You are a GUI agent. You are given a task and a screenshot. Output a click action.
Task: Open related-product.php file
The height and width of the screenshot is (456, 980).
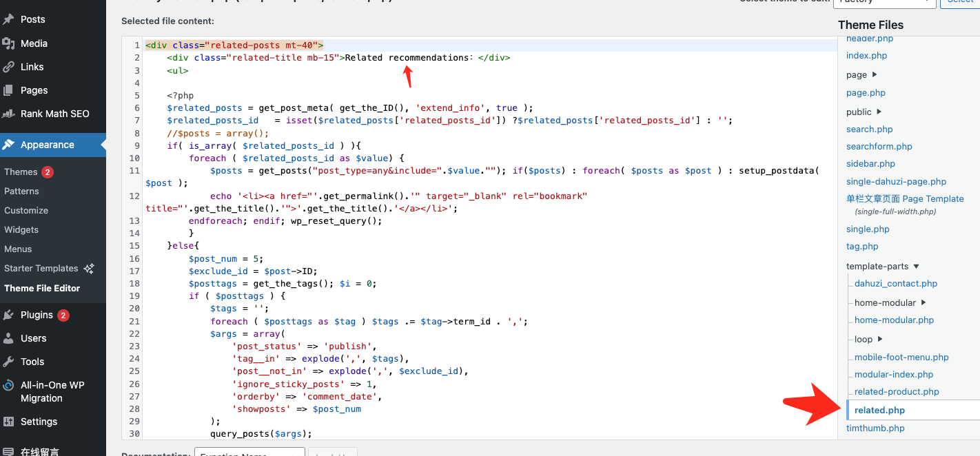pos(897,391)
